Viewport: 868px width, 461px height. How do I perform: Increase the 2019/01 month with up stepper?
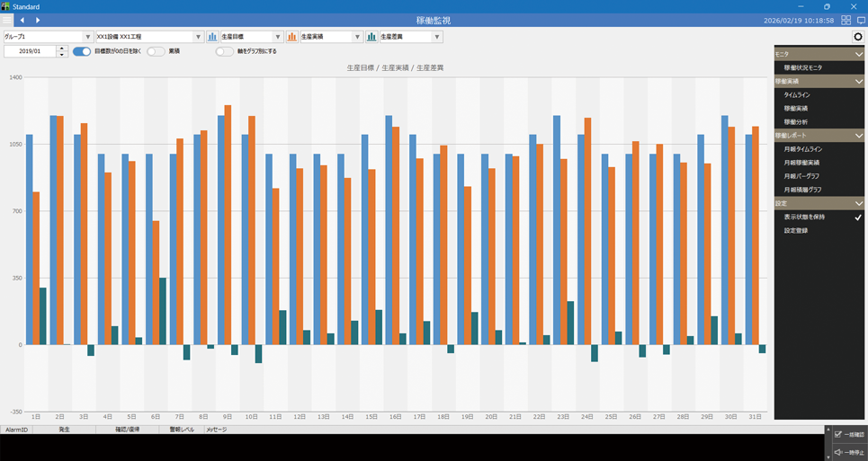62,49
